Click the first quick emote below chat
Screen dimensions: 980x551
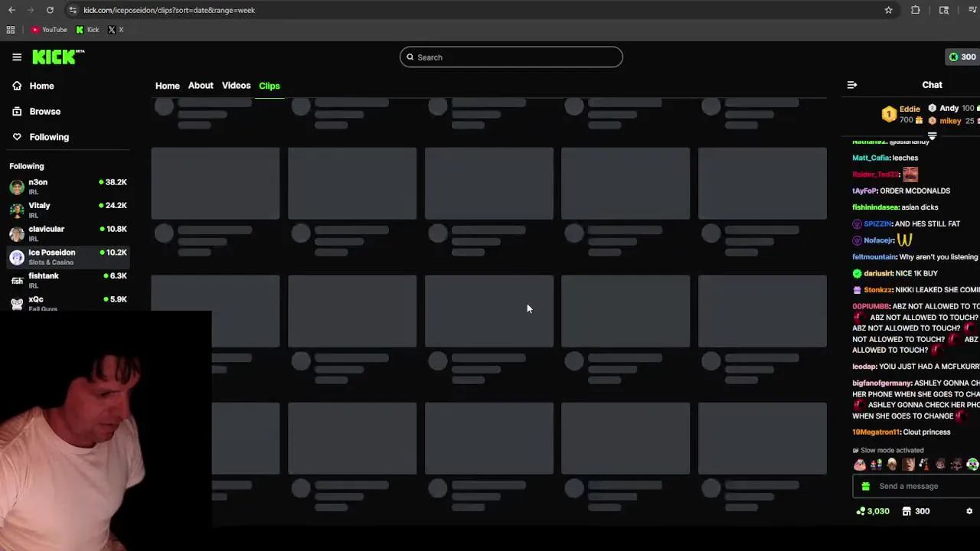tap(860, 465)
